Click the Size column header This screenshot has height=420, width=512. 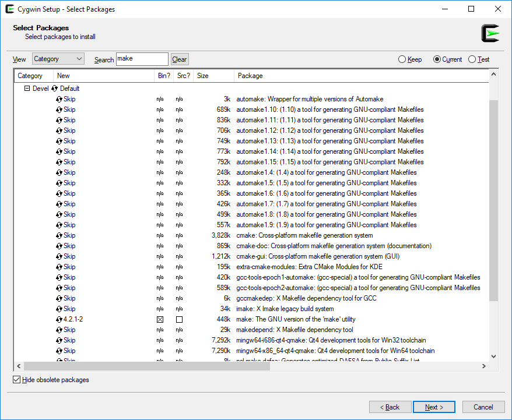click(x=213, y=76)
